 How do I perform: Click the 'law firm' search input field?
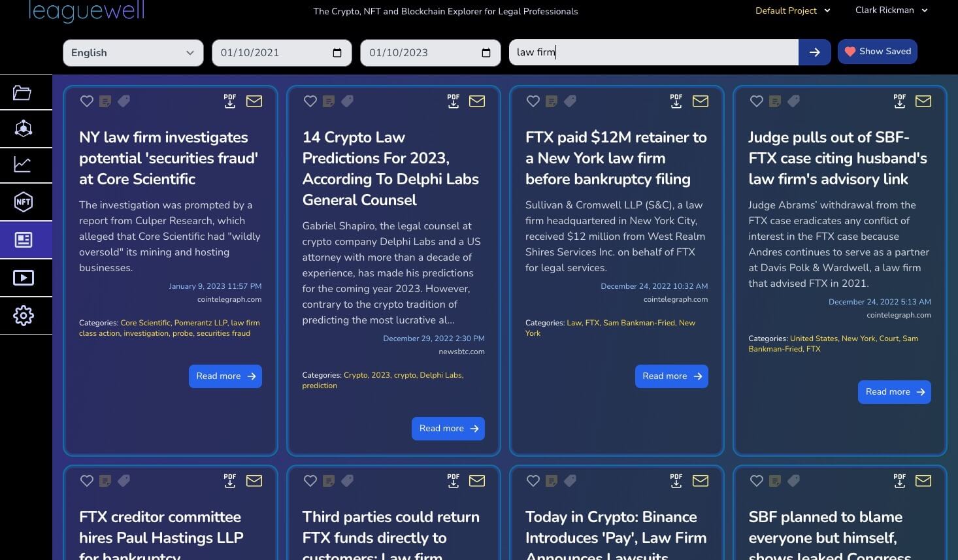pyautogui.click(x=653, y=52)
